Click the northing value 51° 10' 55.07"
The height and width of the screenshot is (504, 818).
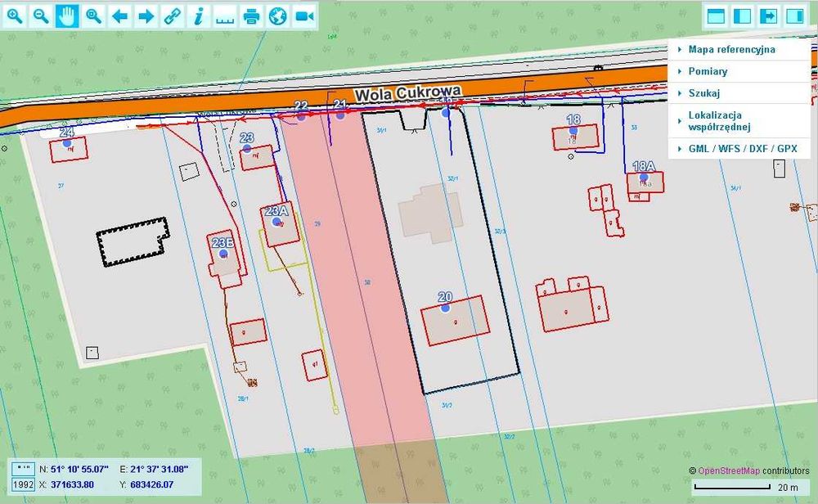pos(79,469)
